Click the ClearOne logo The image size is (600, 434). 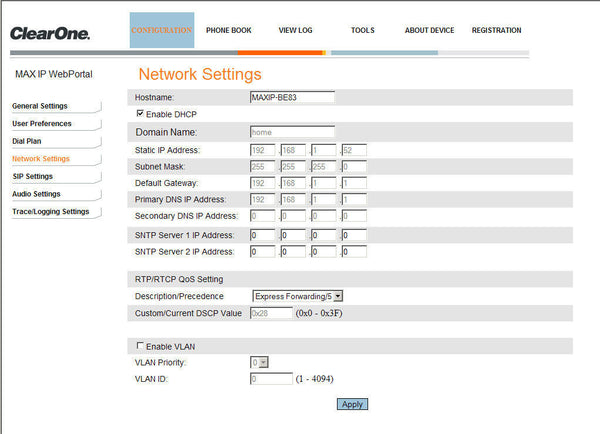[50, 34]
